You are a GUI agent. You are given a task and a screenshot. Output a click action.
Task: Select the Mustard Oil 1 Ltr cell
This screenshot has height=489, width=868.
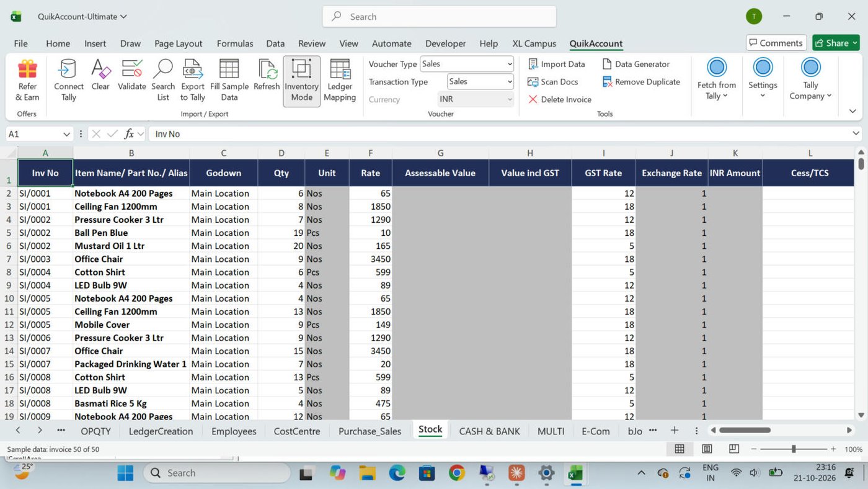[x=131, y=246]
